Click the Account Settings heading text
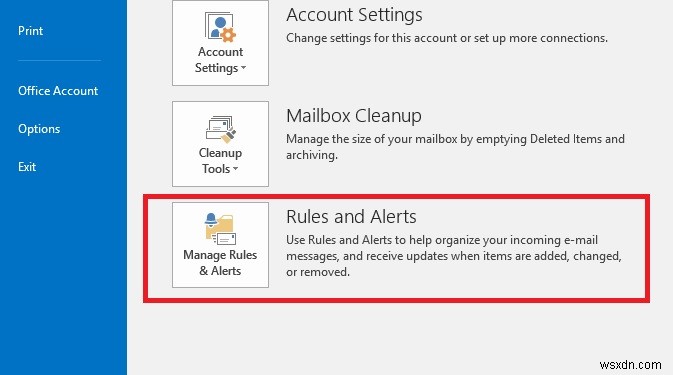The width and height of the screenshot is (673, 375). (x=354, y=15)
